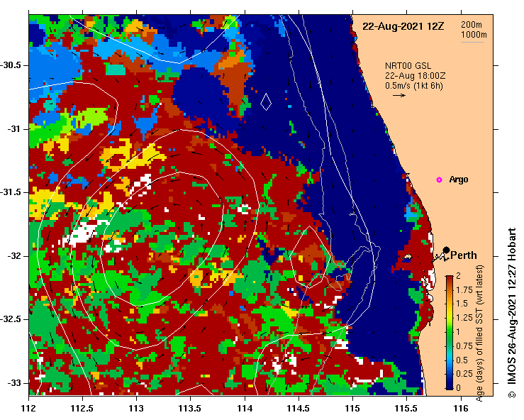Click the '115' longitude axis label
This screenshot has height=420, width=524.
point(352,409)
